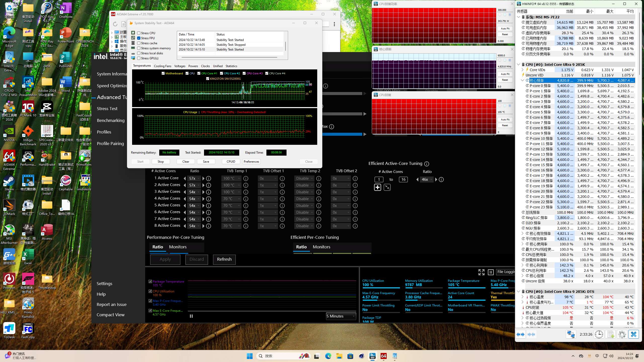Open the MSI Afterburner desktop icon
644x362 pixels.
click(9, 234)
